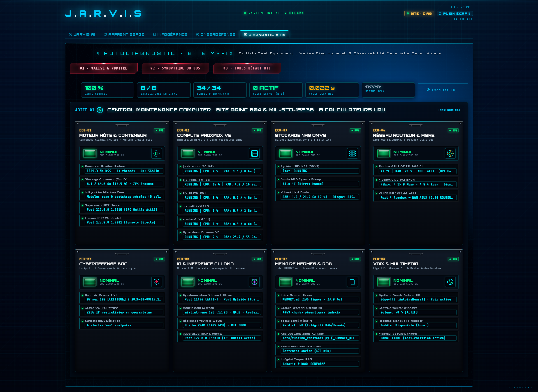The width and height of the screenshot is (538, 392).
Task: Click green status lamp of Voix & Multimédia
Action: click(x=383, y=282)
